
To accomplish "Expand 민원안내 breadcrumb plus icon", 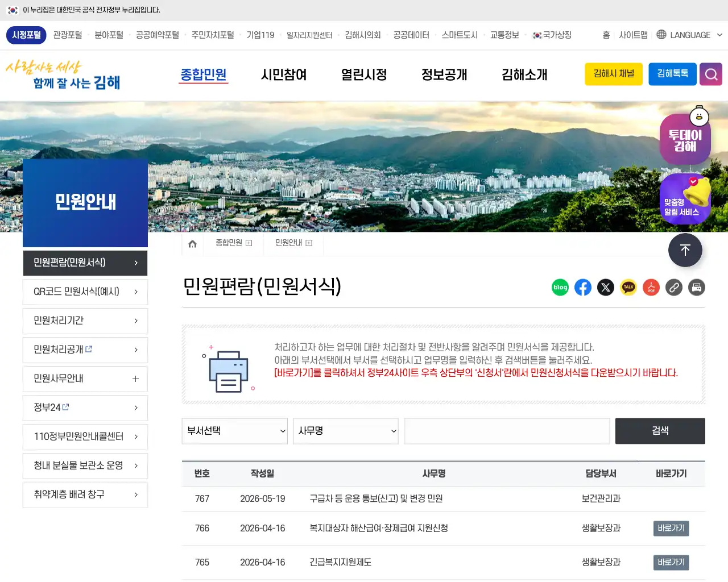I will [309, 243].
